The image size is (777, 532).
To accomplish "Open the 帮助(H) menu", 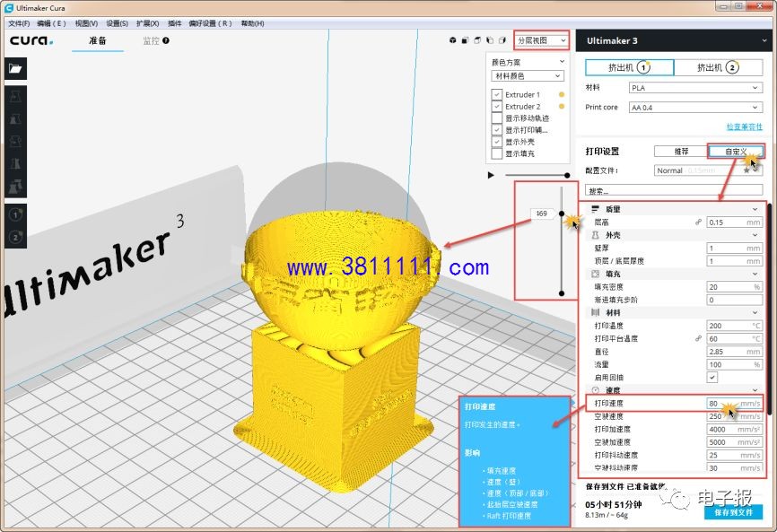I will (x=252, y=23).
